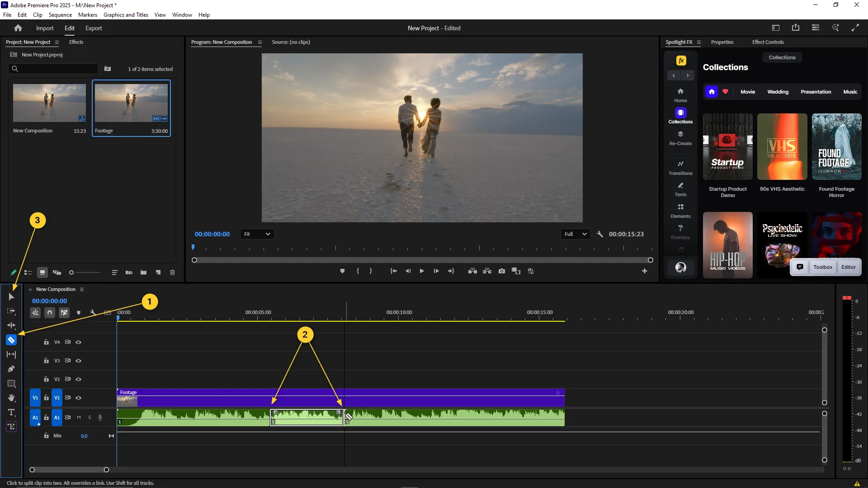Select the Pen tool in toolbar

(x=11, y=369)
